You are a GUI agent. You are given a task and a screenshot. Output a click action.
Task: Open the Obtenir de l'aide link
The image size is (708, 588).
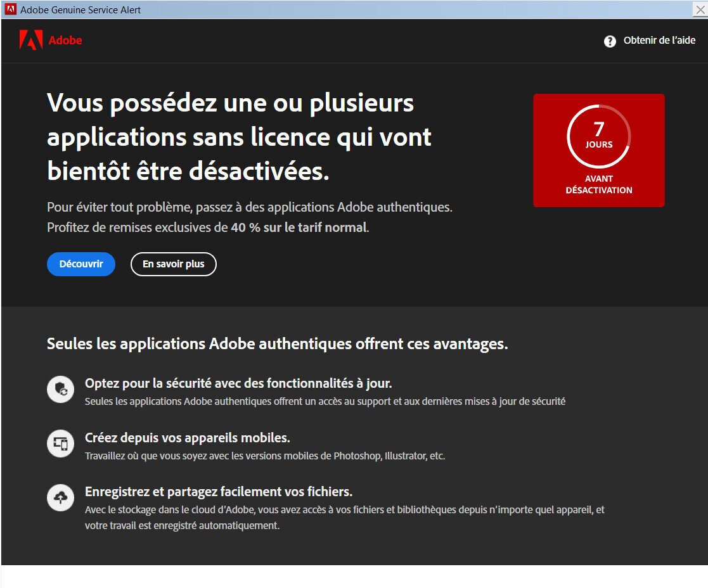click(x=659, y=40)
